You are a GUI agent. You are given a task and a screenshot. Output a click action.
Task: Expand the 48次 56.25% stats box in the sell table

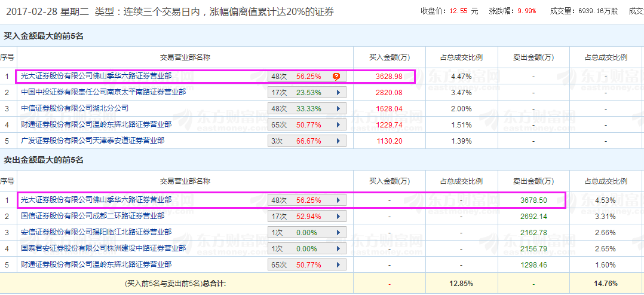click(306, 200)
